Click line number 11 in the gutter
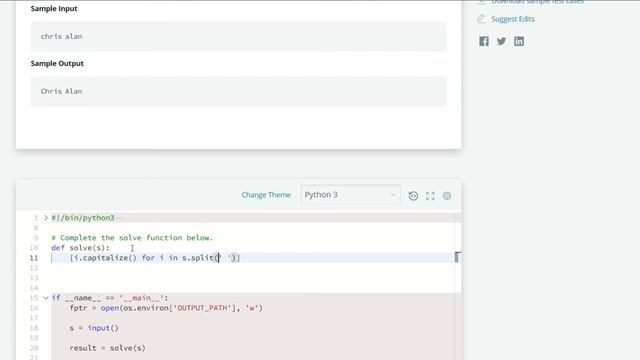This screenshot has height=360, width=640. pos(34,258)
